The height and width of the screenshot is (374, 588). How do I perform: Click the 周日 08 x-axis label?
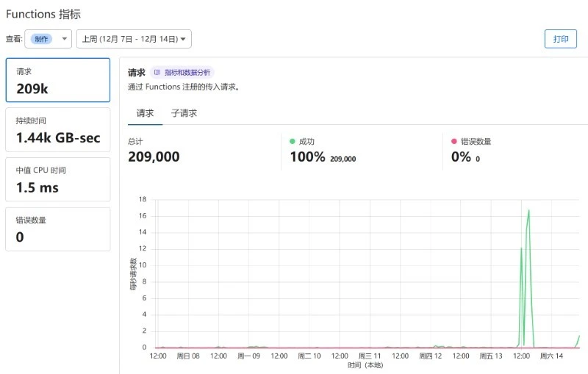pos(188,356)
